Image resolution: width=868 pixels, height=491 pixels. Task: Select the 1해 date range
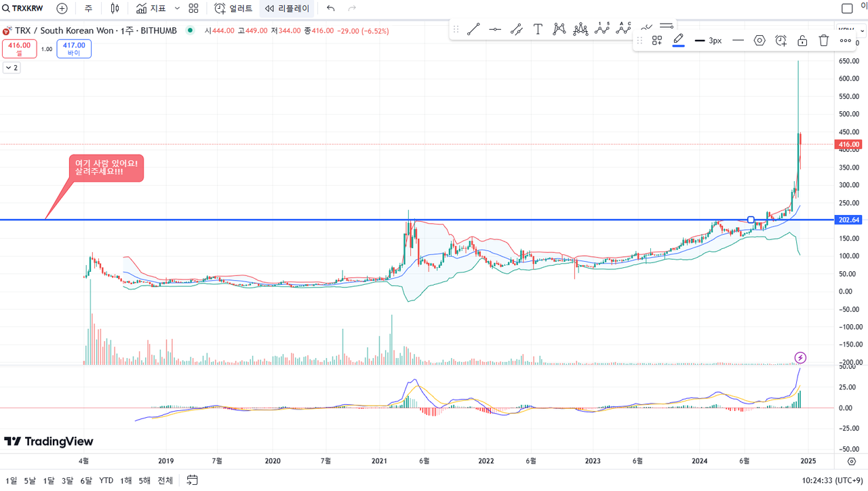(x=126, y=481)
